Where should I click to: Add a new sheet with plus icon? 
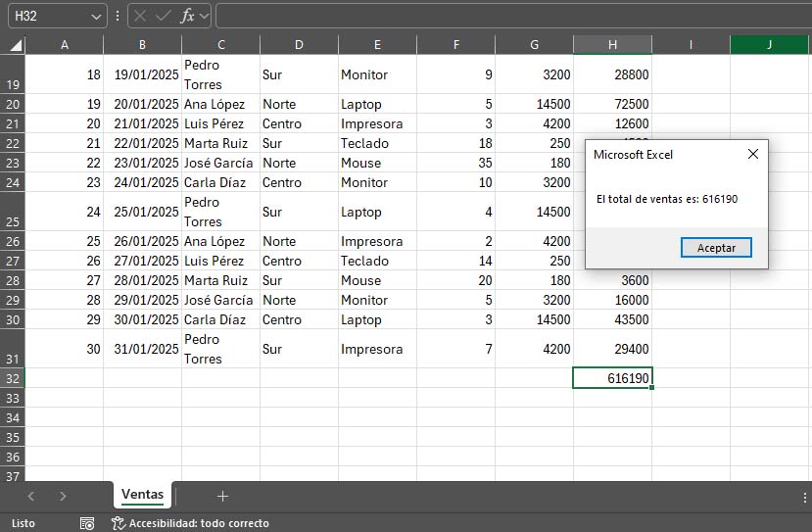[x=222, y=497]
